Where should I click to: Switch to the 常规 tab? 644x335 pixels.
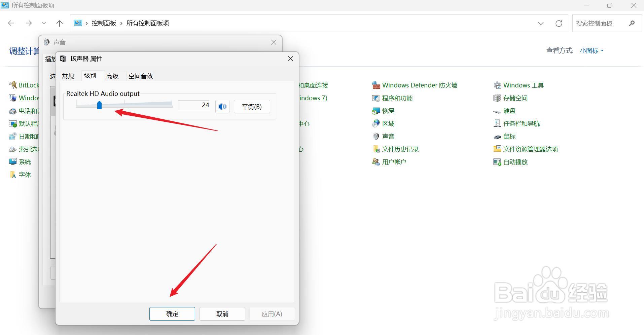68,76
